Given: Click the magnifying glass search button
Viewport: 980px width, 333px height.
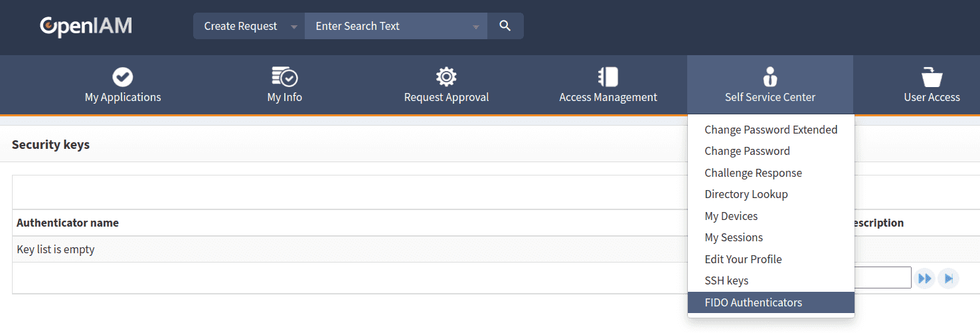Looking at the screenshot, I should 505,26.
